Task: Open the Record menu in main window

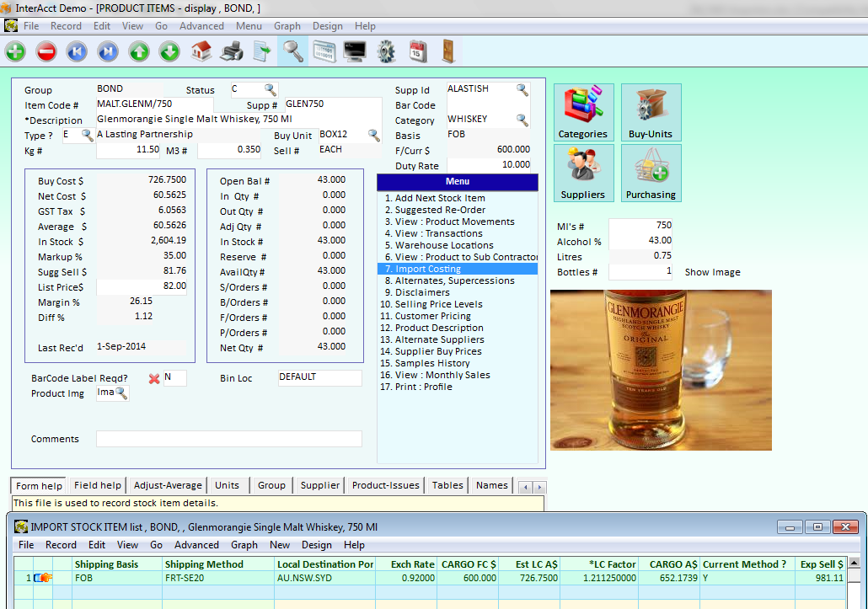Action: [66, 26]
